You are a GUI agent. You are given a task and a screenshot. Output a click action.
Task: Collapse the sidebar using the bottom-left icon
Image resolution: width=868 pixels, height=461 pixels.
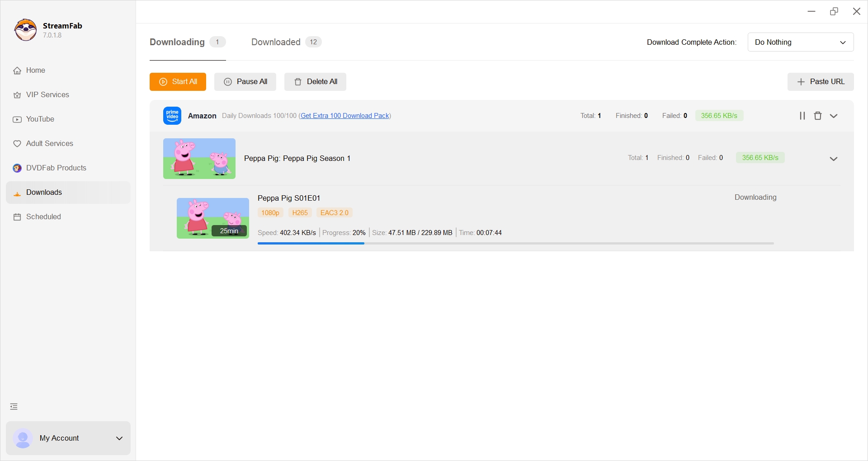(x=14, y=406)
